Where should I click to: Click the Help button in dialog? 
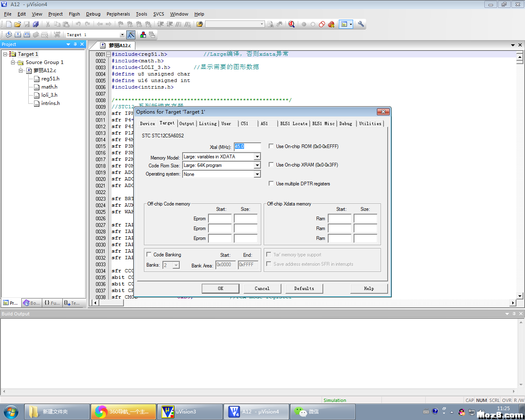[x=369, y=289]
